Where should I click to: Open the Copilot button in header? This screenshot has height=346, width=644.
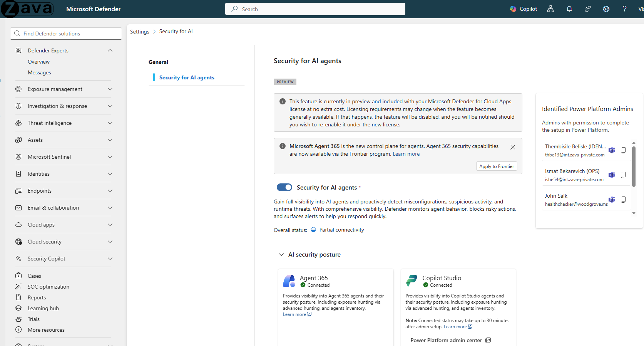click(523, 9)
